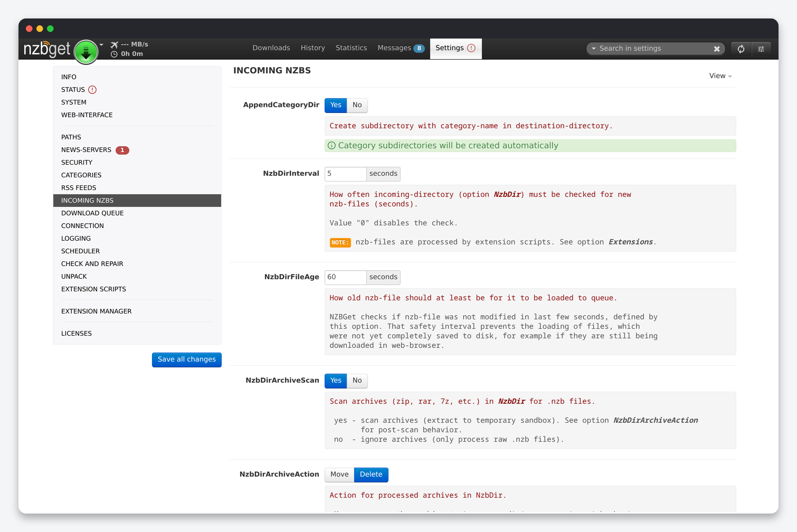Screen dimensions: 797x532
Task: Clear the search in settings field
Action: point(717,49)
